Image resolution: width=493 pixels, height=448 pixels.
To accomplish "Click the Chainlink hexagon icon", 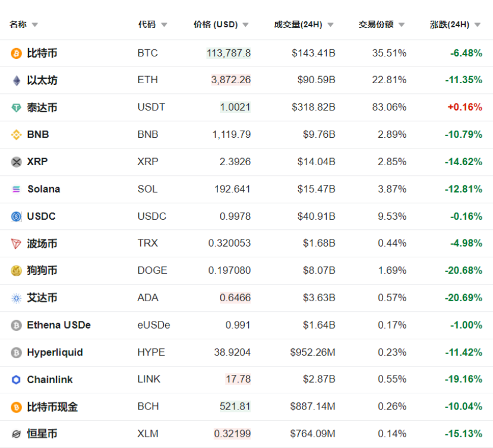I will (16, 380).
